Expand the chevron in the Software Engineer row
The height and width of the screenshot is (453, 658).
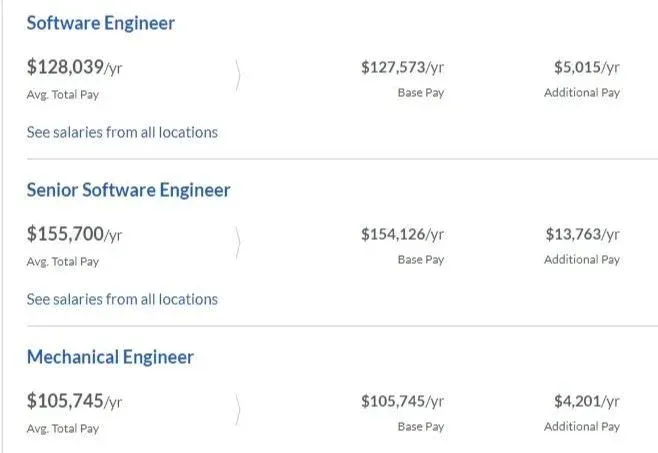[237, 75]
